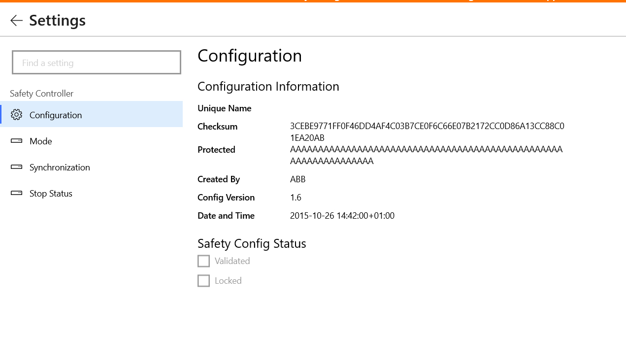Click the Created By value ABB
The height and width of the screenshot is (364, 626).
pos(297,179)
